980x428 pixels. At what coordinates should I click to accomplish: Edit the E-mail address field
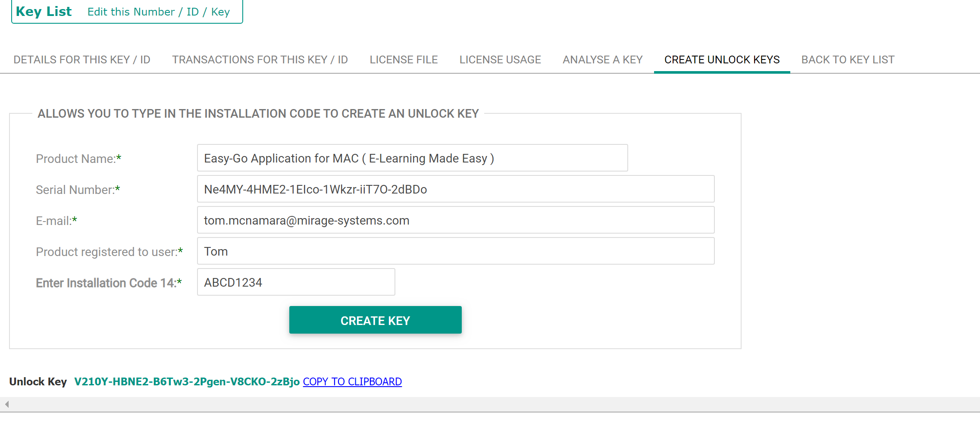(x=455, y=220)
